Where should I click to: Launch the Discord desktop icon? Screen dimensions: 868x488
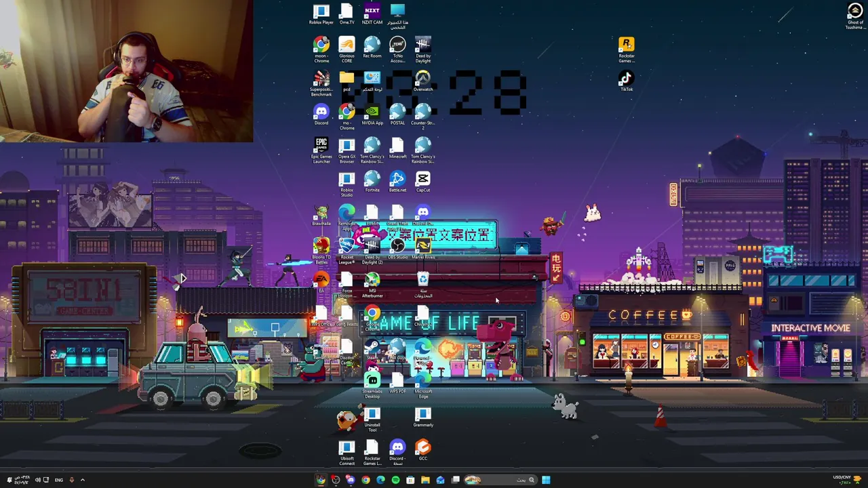[x=321, y=115]
